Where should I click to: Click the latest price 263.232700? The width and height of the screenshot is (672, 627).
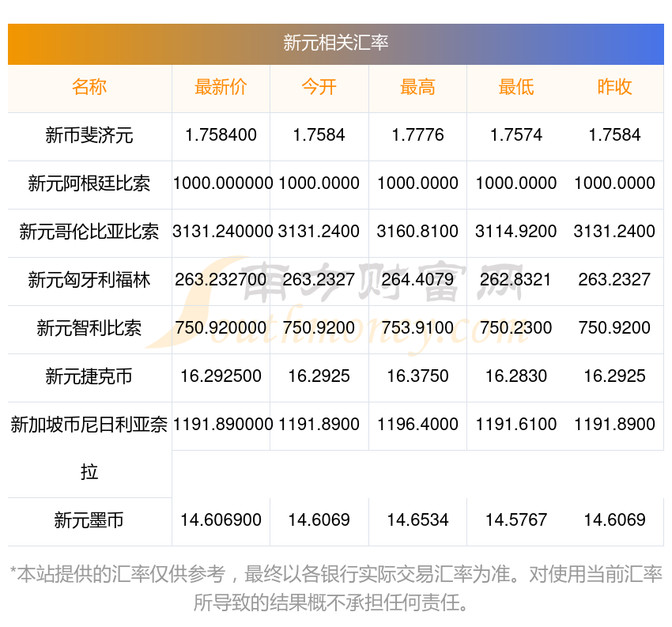coord(221,279)
